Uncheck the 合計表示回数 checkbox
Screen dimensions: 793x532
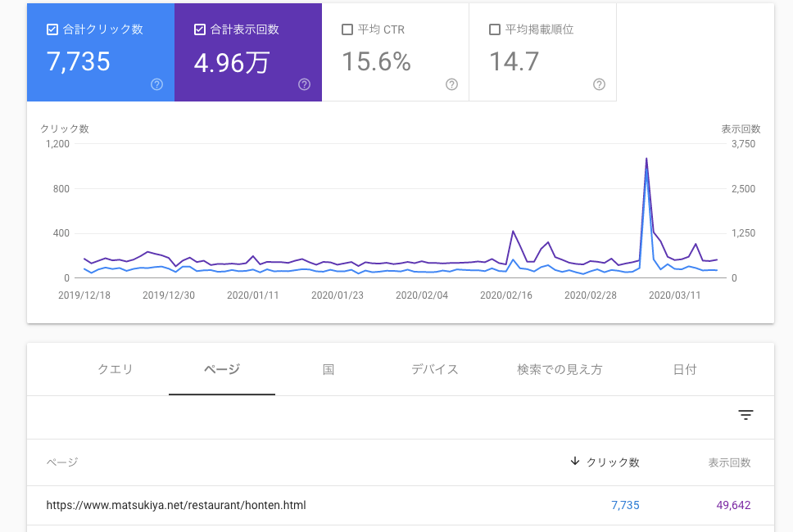point(200,29)
